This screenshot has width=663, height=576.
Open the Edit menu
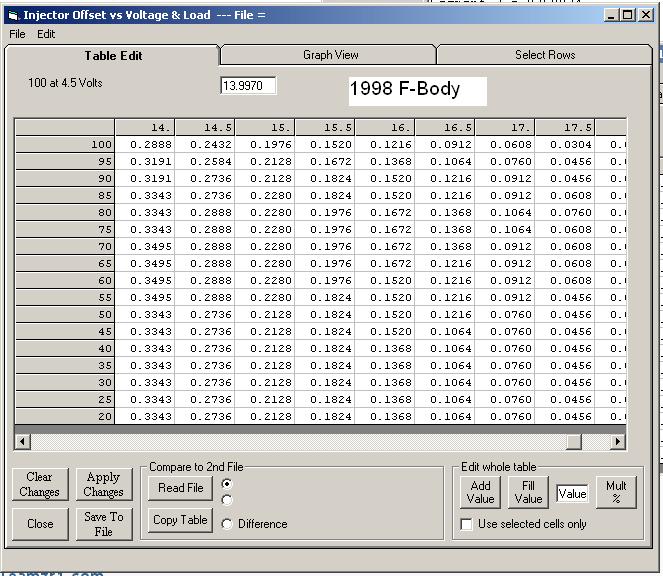click(46, 34)
